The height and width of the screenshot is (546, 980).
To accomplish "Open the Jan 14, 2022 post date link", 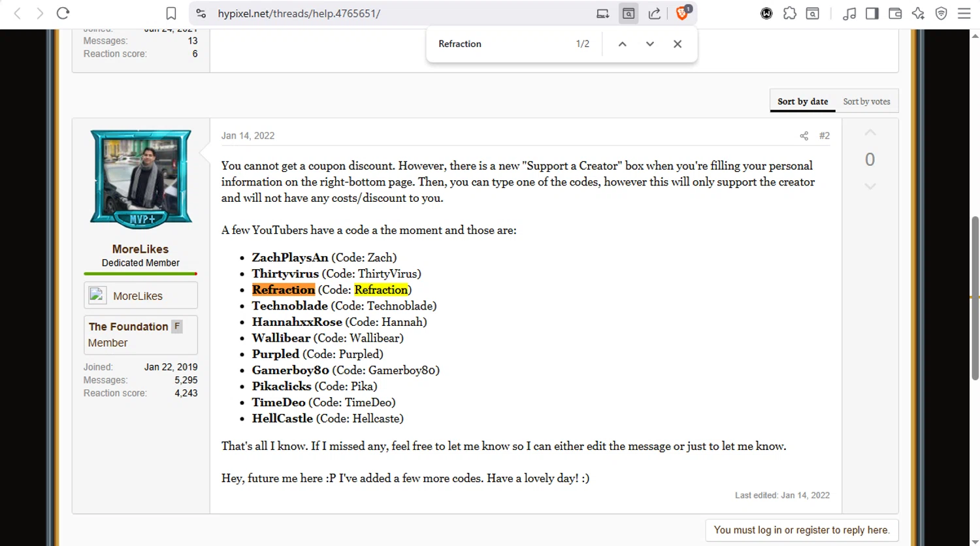I will [248, 136].
